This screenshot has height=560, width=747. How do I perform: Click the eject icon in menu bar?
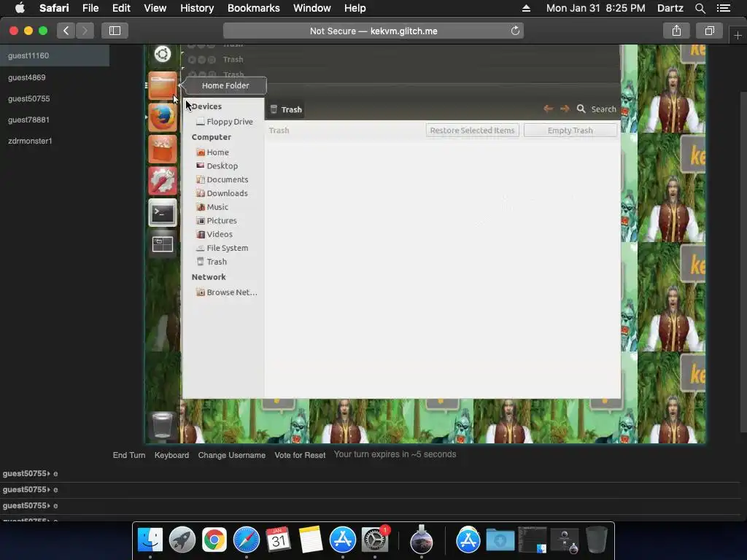click(527, 8)
